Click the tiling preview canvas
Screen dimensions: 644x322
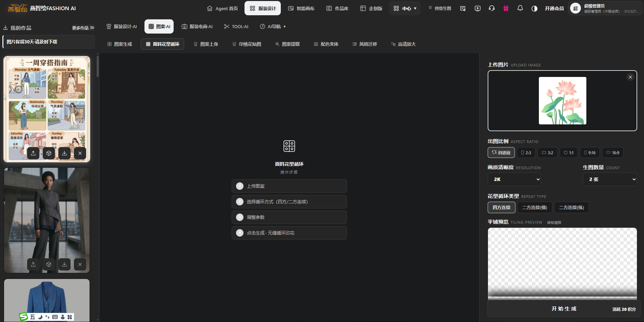tap(562, 264)
